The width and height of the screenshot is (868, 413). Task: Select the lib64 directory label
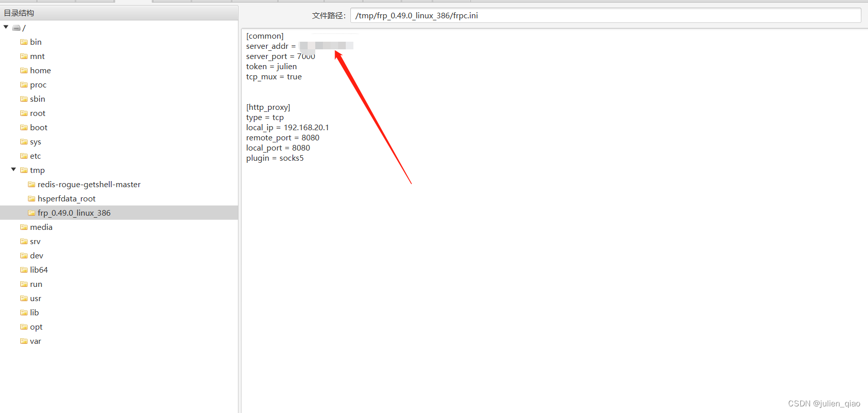39,270
